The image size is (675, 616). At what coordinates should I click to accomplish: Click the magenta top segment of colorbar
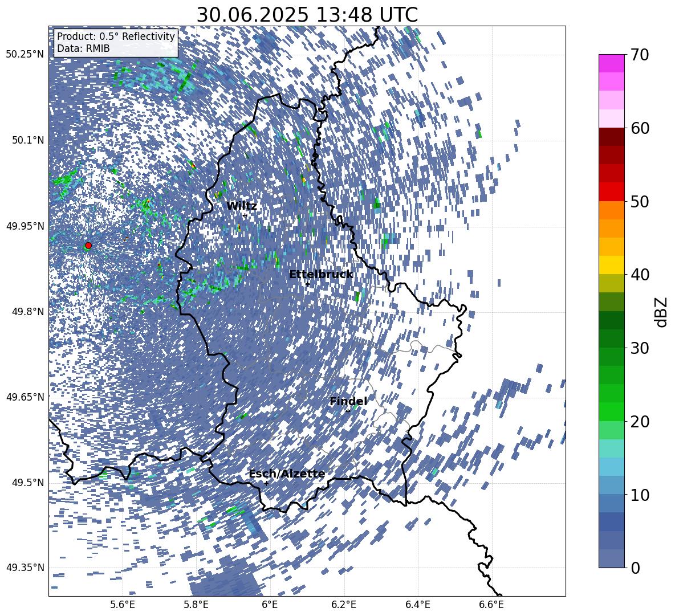[x=611, y=63]
